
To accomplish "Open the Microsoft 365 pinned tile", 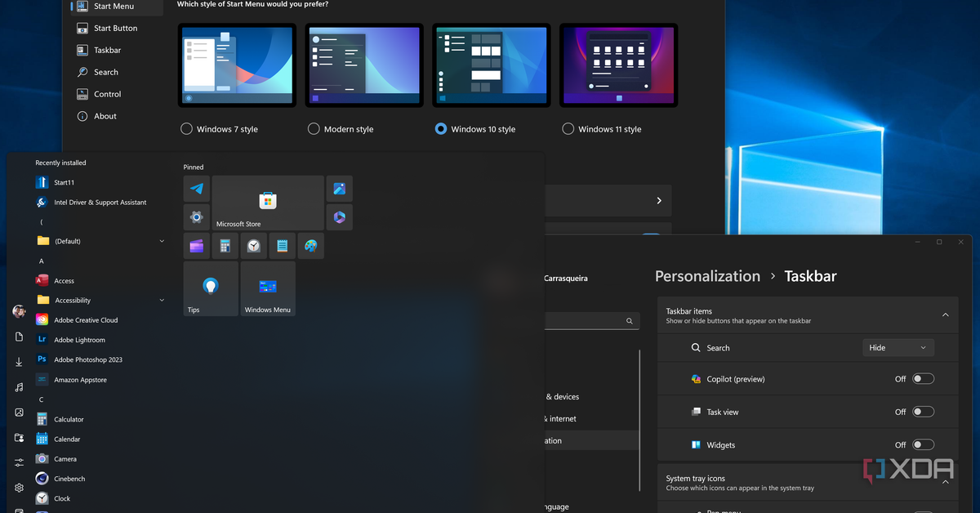I will coord(339,217).
